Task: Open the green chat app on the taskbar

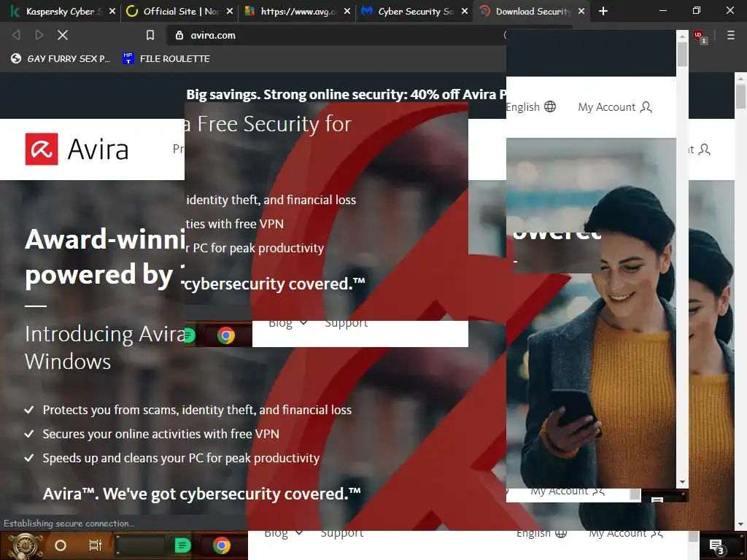Action: coord(182,545)
